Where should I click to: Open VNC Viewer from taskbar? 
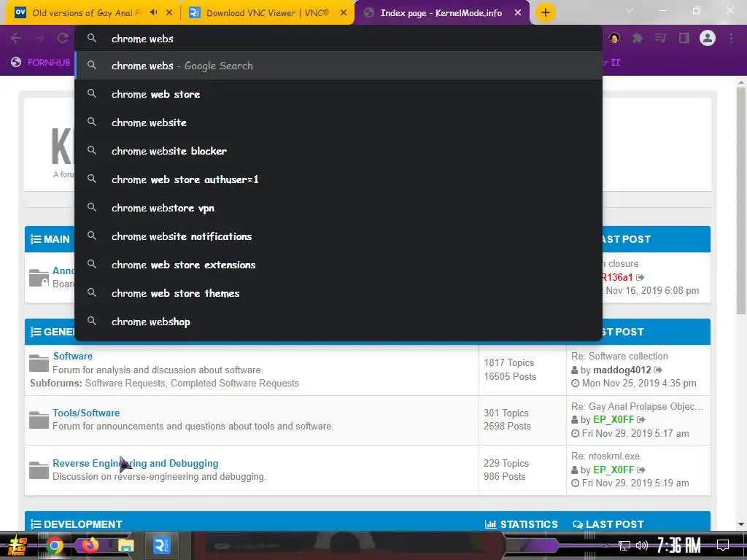pyautogui.click(x=161, y=545)
